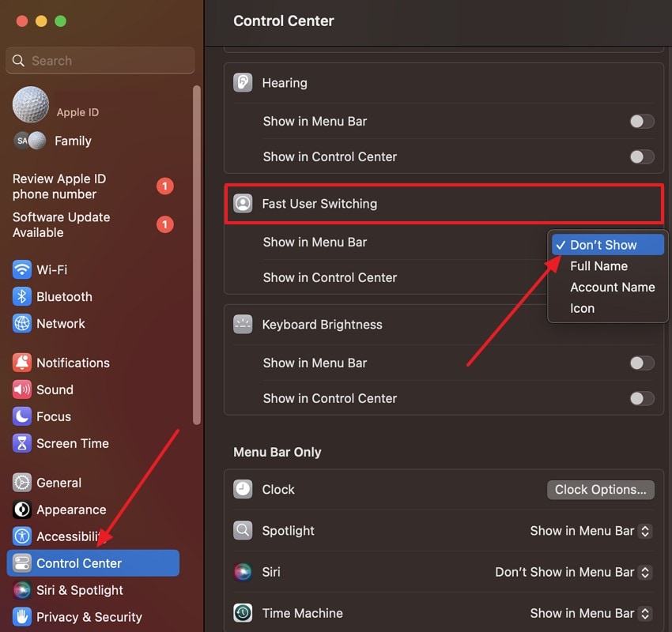Click the Wi-Fi icon in sidebar

[22, 269]
